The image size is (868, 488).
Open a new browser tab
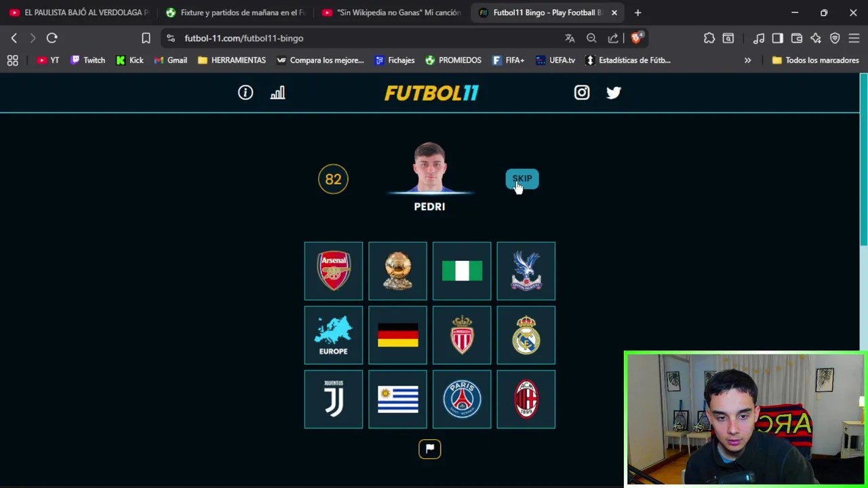tap(637, 12)
